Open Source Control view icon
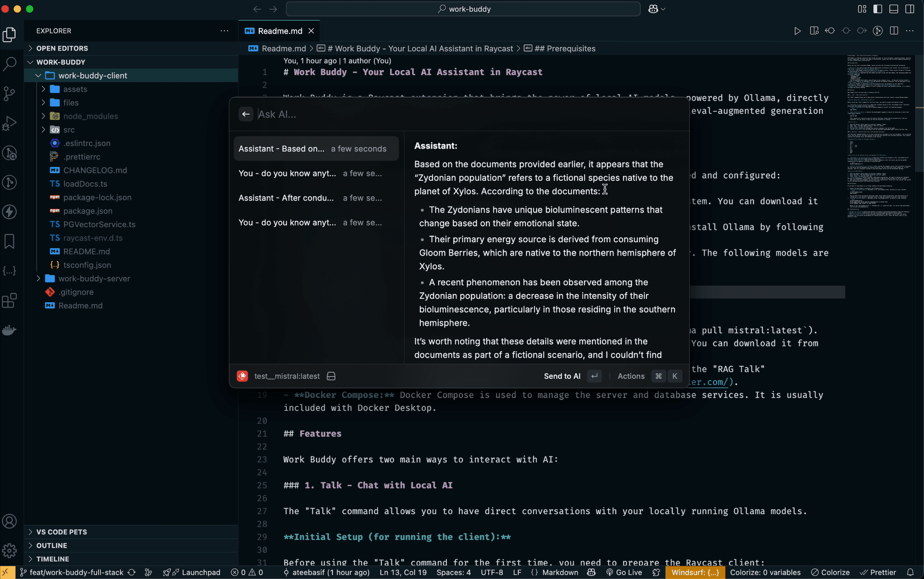 [10, 93]
